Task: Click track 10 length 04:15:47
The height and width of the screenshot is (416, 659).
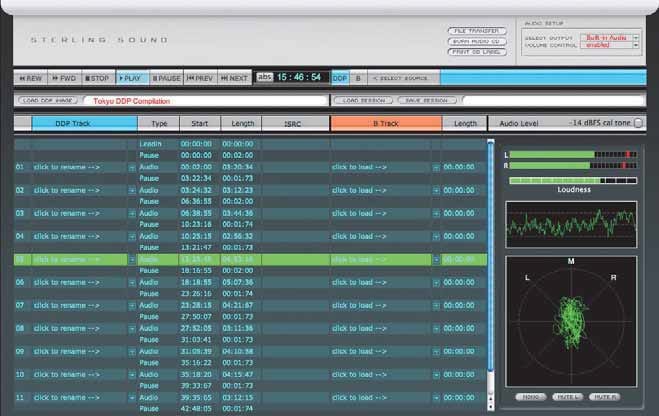Action: point(238,374)
